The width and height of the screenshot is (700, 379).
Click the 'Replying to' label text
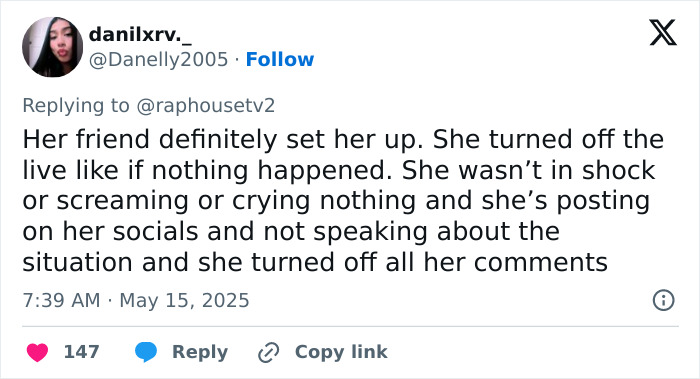coord(76,106)
